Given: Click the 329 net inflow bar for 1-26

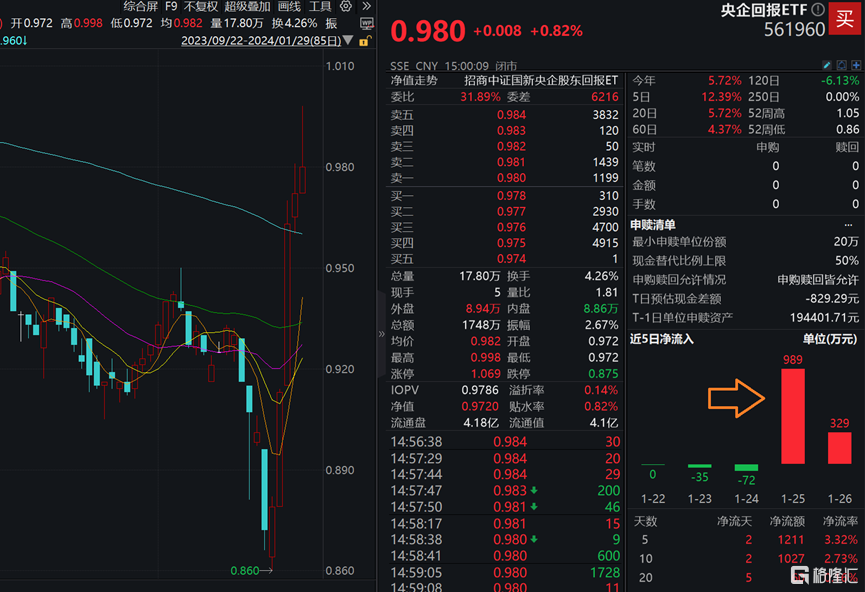Looking at the screenshot, I should pyautogui.click(x=840, y=447).
